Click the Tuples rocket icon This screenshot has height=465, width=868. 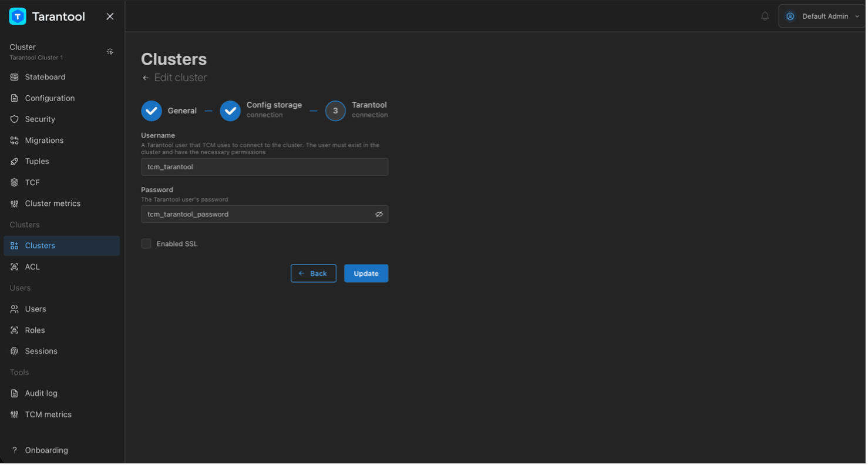(x=15, y=162)
